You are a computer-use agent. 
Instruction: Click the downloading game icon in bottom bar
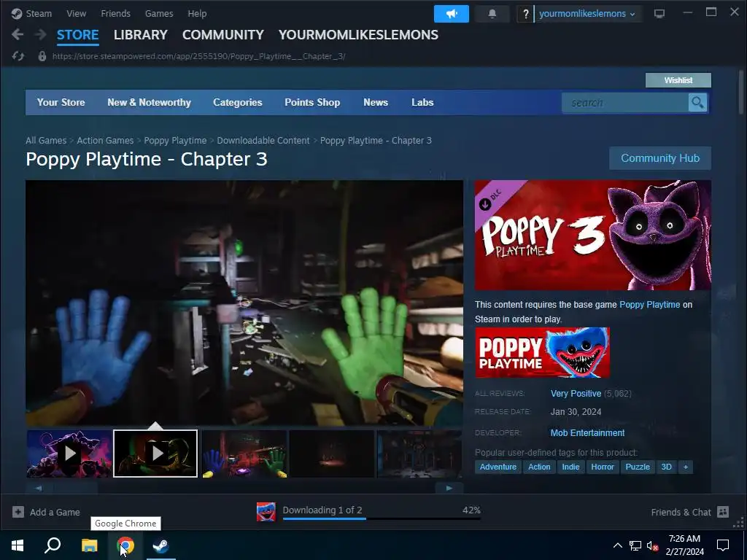[266, 512]
